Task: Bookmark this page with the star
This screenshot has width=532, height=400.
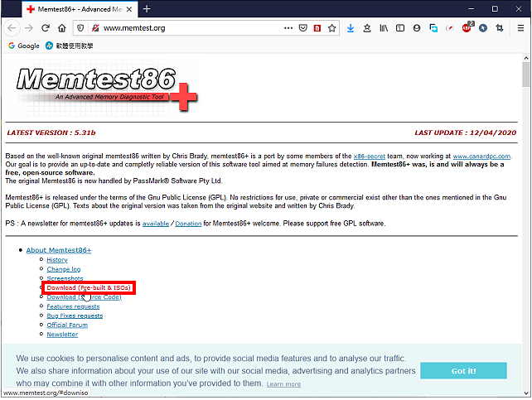Action: point(331,28)
